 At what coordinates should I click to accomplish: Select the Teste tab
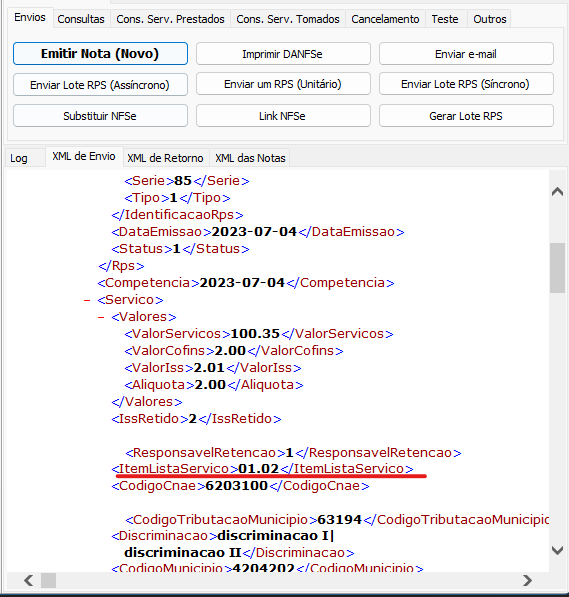(x=445, y=19)
